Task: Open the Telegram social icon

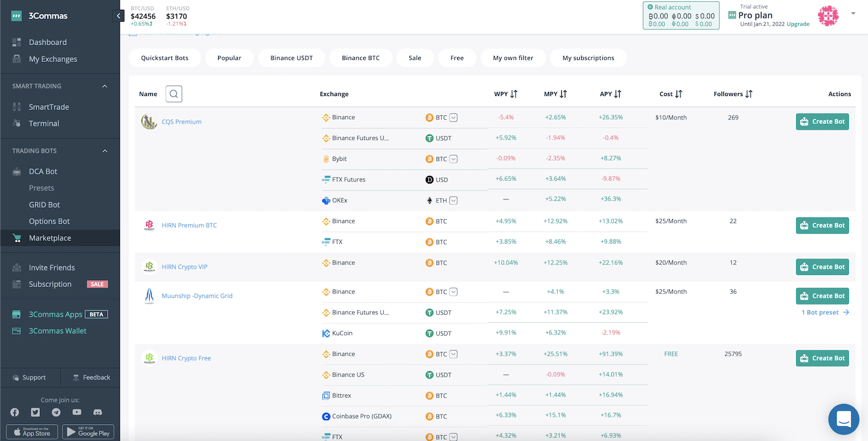Action: 56,412
